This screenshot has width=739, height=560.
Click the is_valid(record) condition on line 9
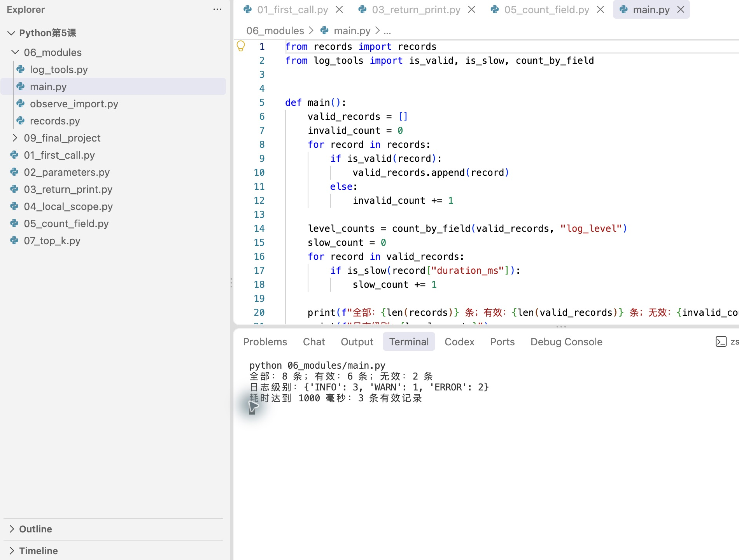click(x=391, y=158)
